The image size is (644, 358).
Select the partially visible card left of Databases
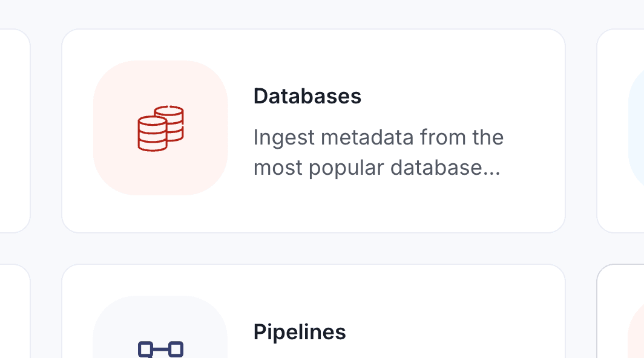(x=13, y=130)
